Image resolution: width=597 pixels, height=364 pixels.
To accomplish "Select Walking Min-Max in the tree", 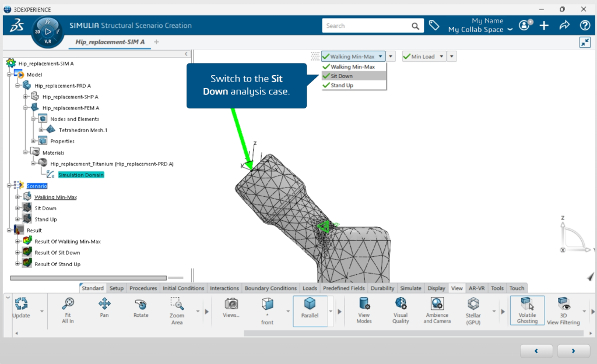I will point(55,197).
